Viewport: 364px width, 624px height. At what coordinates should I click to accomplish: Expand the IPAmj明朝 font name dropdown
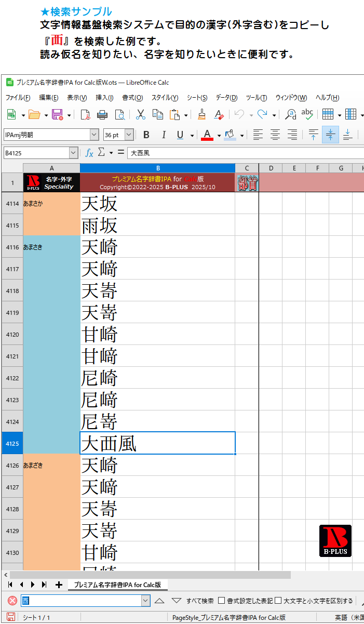coord(94,135)
